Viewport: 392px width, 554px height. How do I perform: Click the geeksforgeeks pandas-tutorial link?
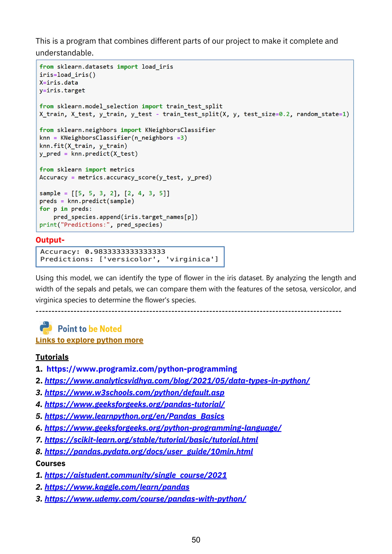coord(134,404)
